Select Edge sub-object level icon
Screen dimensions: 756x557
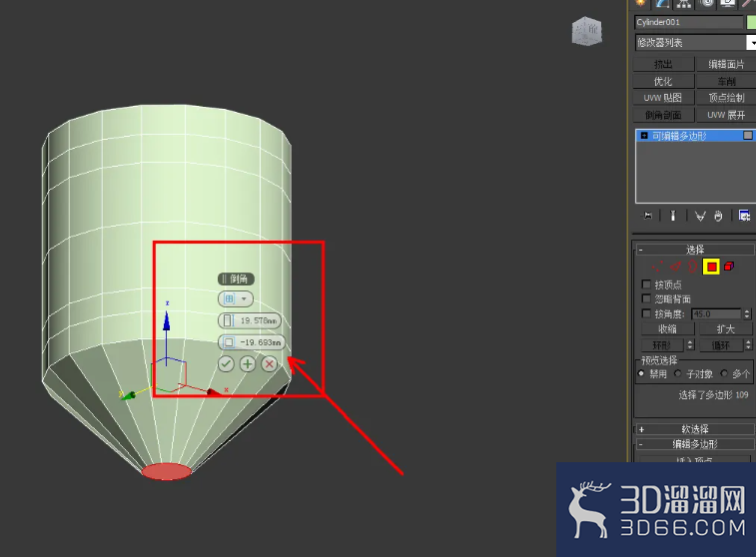point(676,266)
